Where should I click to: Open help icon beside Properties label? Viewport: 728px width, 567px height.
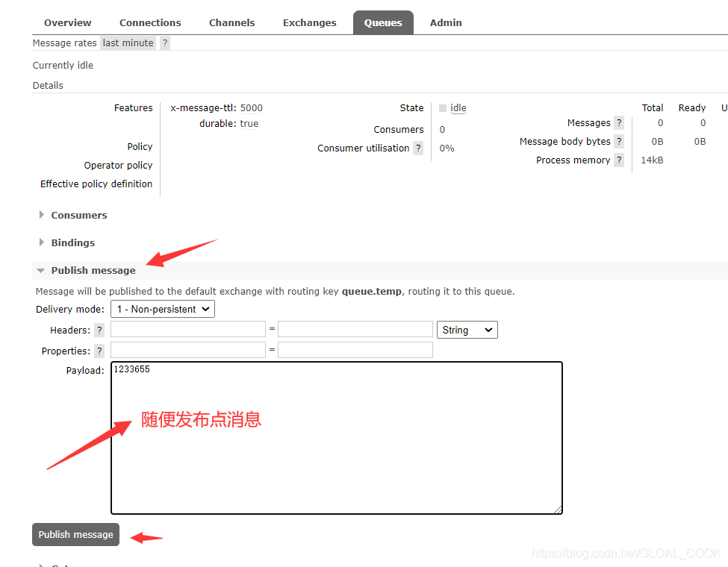99,351
